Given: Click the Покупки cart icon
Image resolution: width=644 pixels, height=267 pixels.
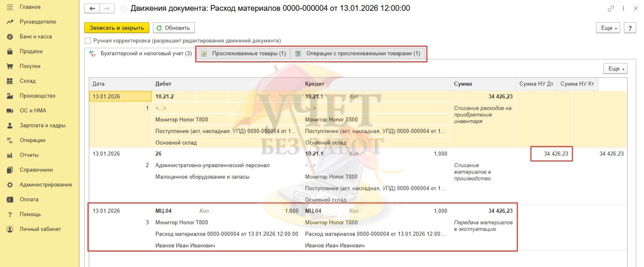Looking at the screenshot, I should click(10, 66).
